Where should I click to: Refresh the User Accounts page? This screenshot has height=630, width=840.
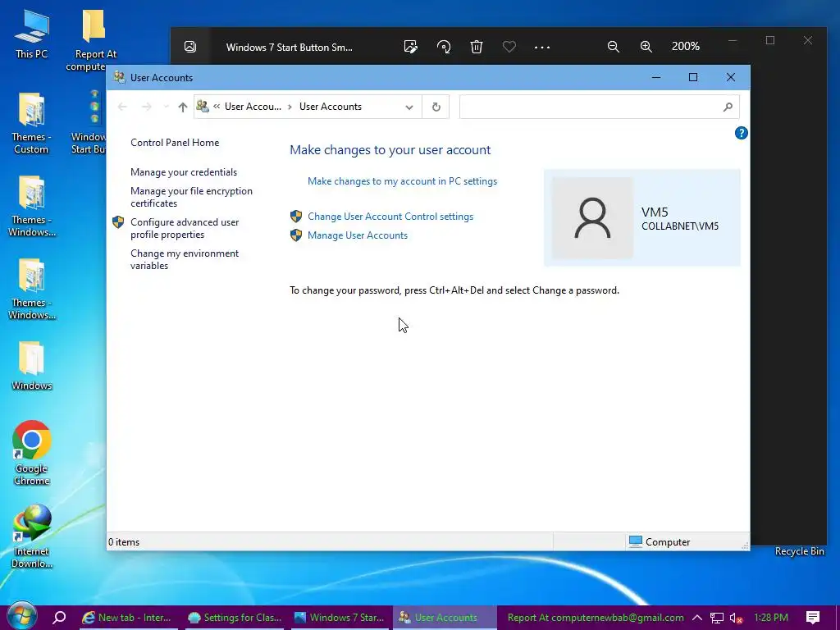(436, 107)
